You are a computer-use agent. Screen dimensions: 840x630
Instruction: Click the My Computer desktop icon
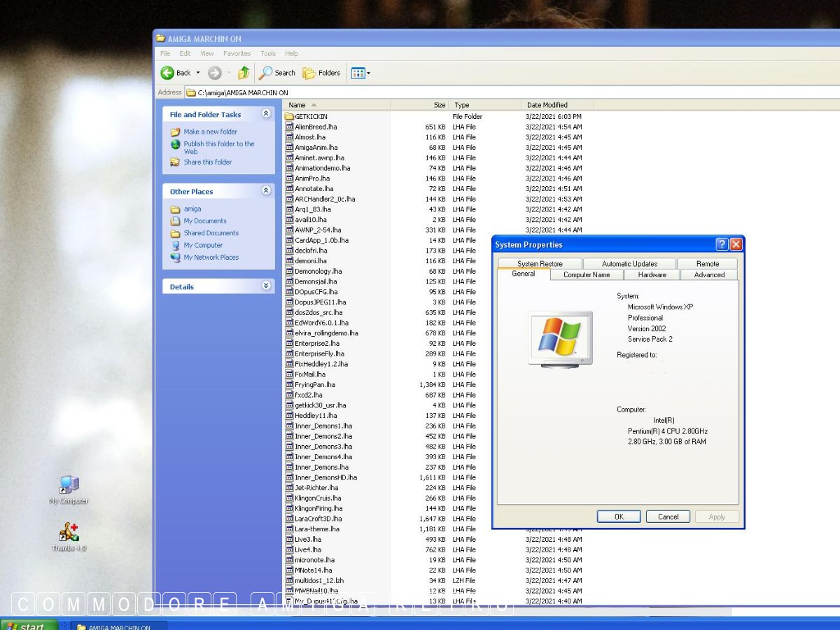coord(69,486)
